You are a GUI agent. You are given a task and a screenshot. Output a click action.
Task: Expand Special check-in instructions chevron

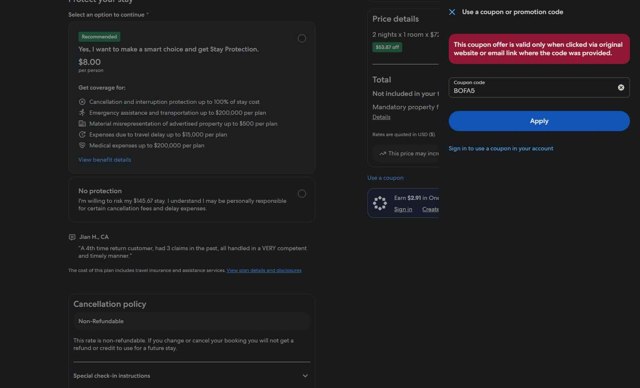pos(305,376)
